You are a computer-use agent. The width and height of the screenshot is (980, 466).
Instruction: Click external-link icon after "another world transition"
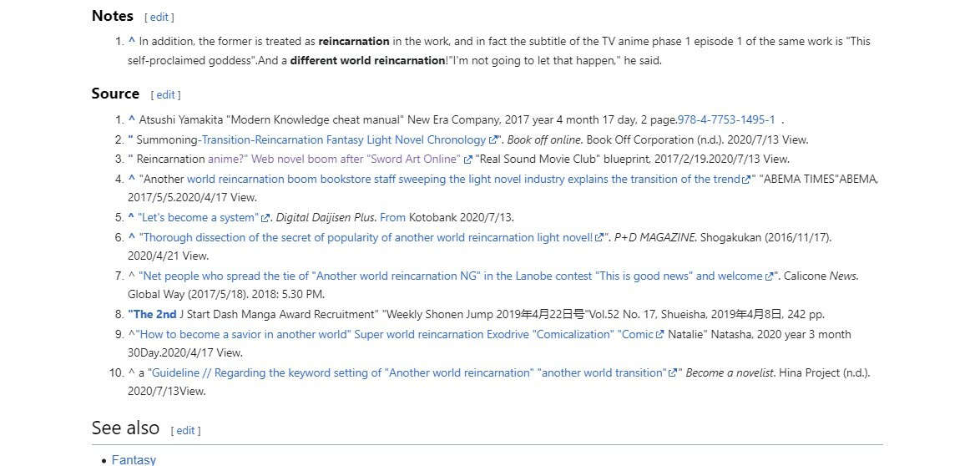[673, 373]
